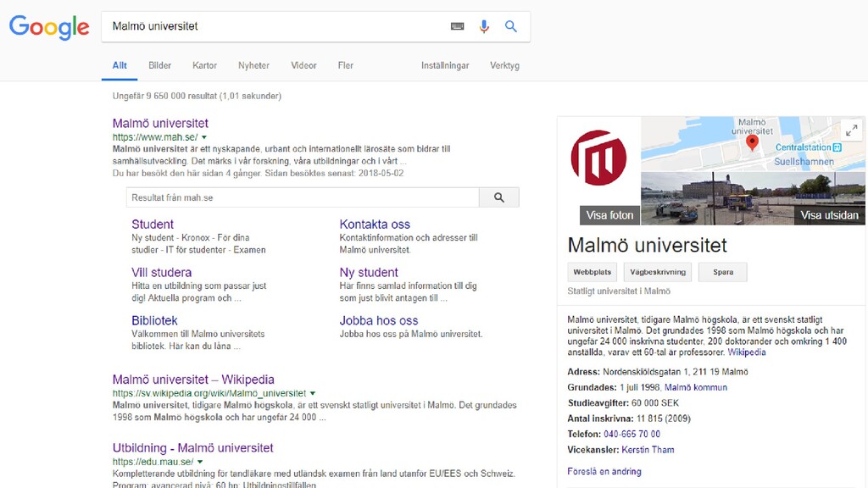
Task: Open the Malmö universitet main result title
Action: pyautogui.click(x=160, y=124)
